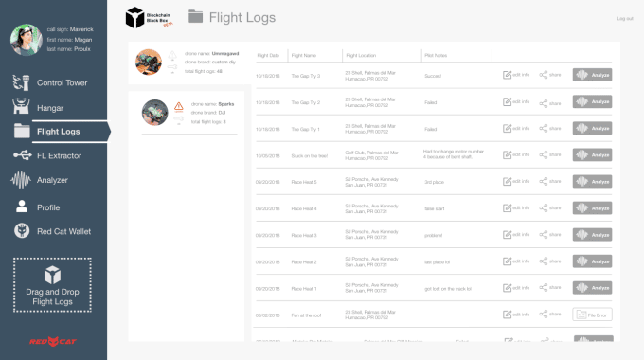Share Fun at the roof flight

550,315
